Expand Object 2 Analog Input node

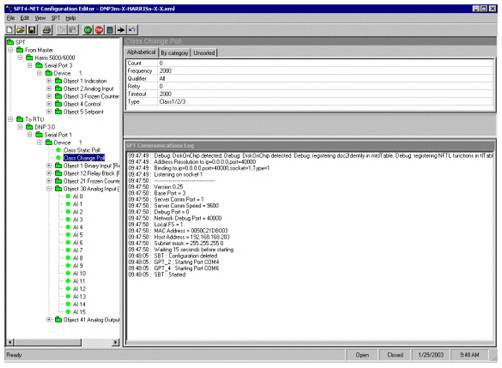coord(49,89)
